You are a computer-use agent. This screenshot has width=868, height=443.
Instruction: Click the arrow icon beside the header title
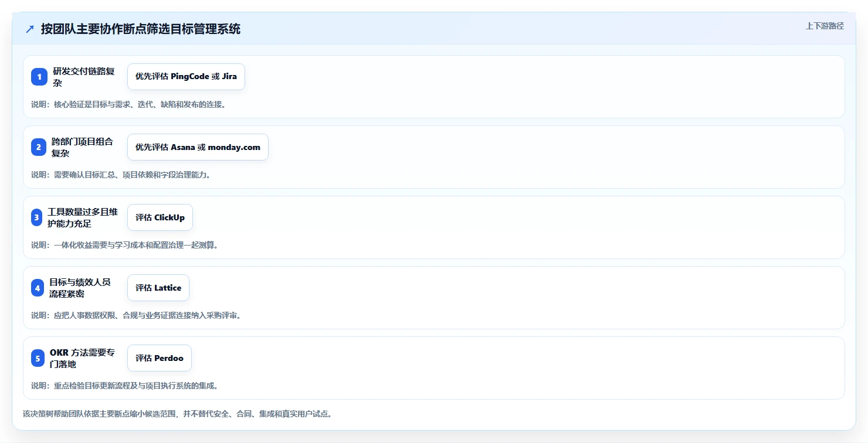[30, 29]
